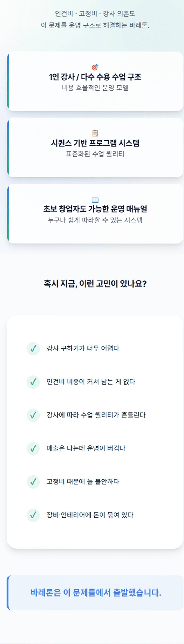Select the 1인 강사 / 다수 수용 heading
Screen dimensions: 184x644
click(x=95, y=77)
